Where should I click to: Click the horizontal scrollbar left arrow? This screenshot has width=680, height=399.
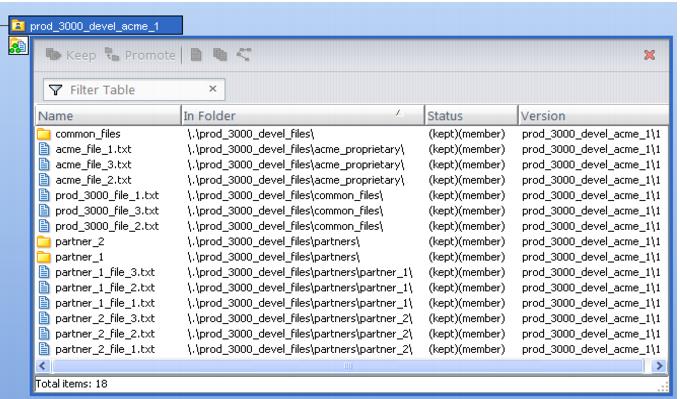[42, 366]
